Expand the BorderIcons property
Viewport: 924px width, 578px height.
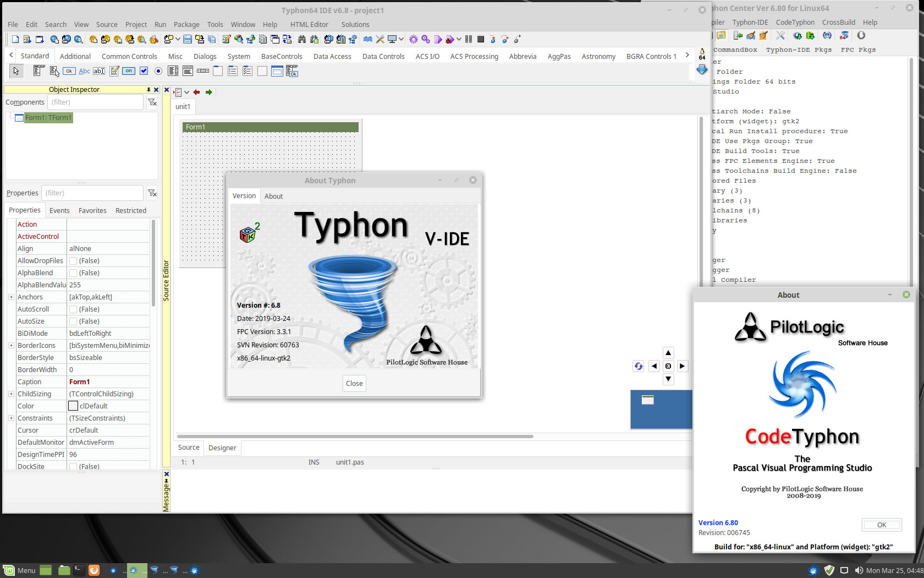coord(11,346)
